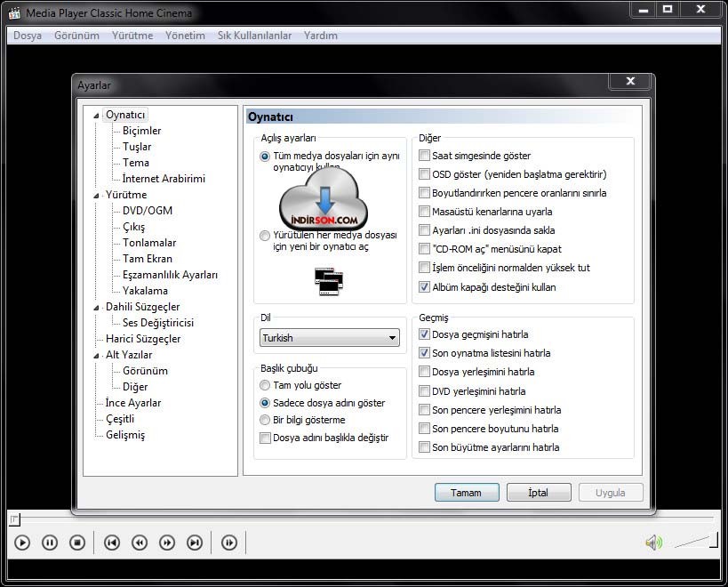Select 'Tam yolu göster' radio option
The height and width of the screenshot is (587, 728).
[x=265, y=385]
